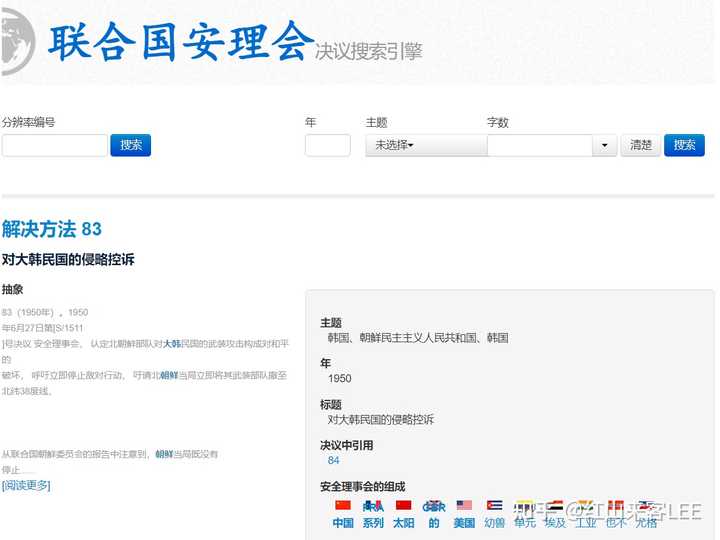Click the 单元 country link

coord(525,523)
